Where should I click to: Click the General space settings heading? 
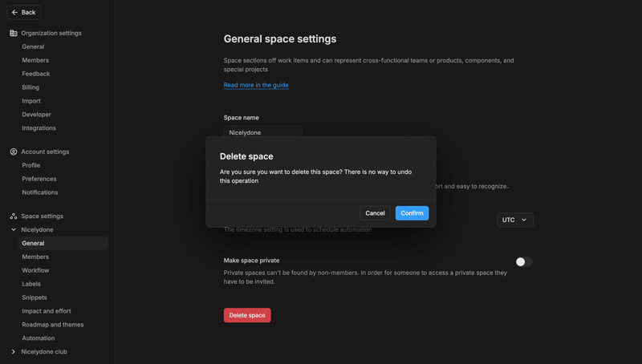point(280,38)
